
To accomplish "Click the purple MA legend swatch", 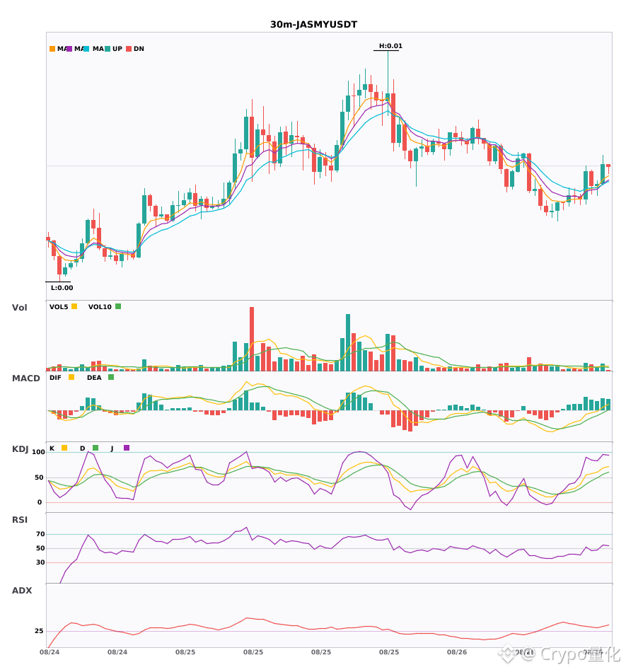I will point(69,49).
